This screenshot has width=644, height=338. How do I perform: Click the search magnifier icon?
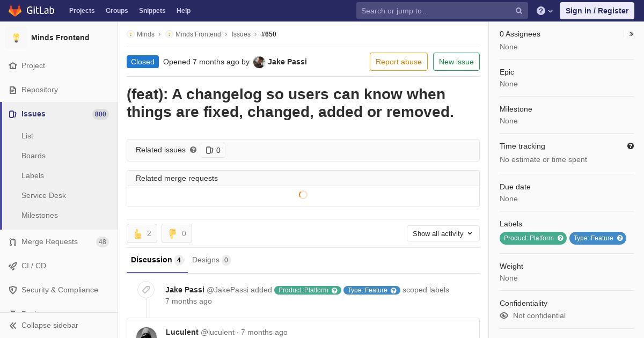519,11
